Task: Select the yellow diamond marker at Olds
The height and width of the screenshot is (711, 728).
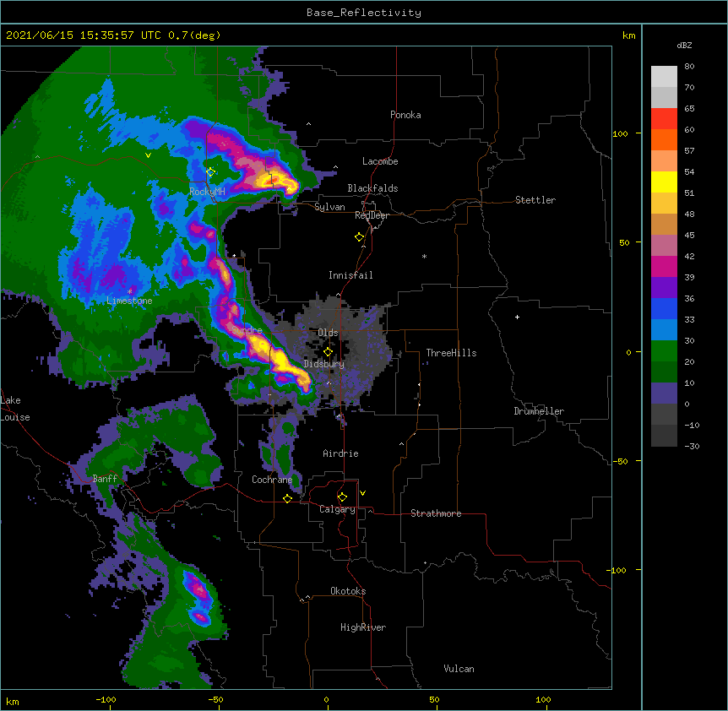Action: [x=328, y=352]
